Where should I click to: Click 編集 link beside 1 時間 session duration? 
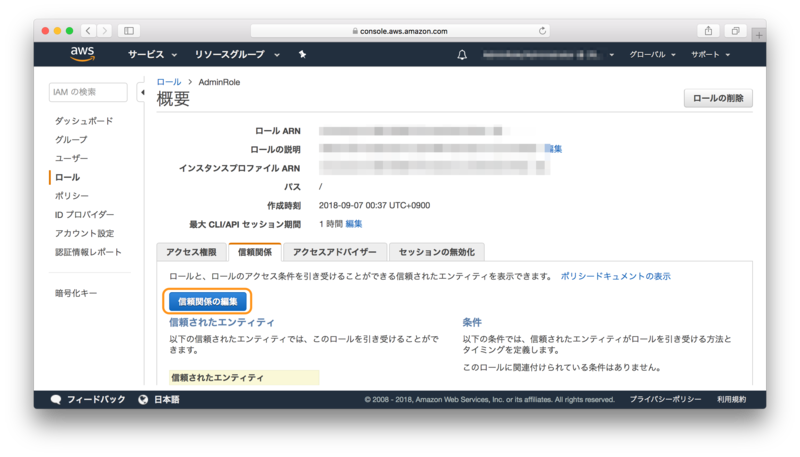tap(354, 224)
